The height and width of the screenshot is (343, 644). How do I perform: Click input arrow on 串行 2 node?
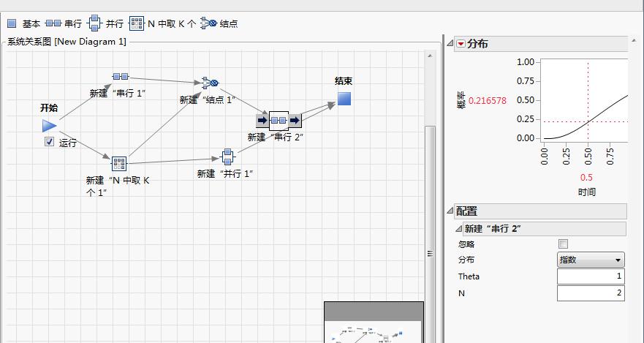click(262, 121)
